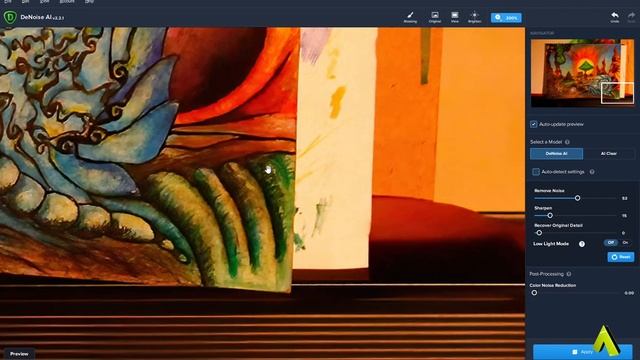Click the Recover Original Detail slider handle
Screen dimensions: 640x360
point(539,233)
